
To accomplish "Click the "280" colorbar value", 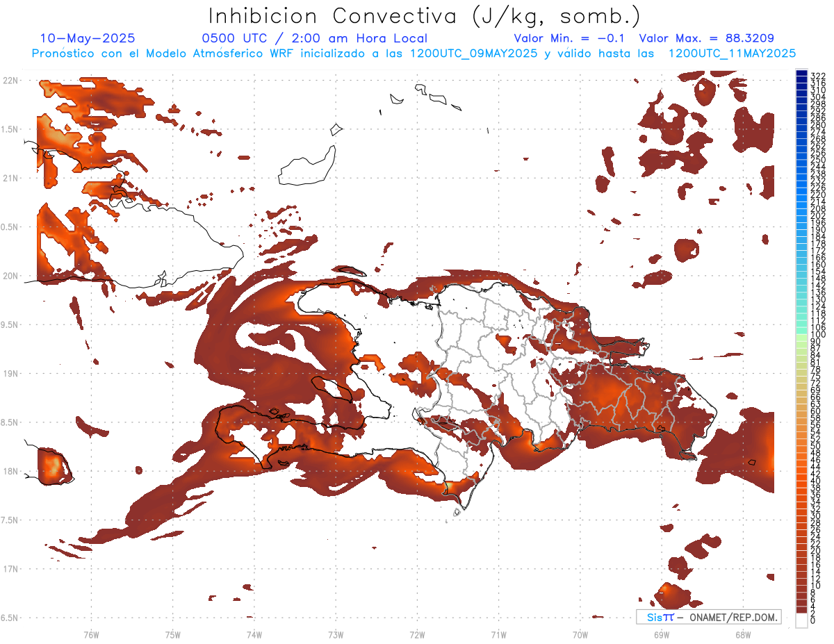I will (x=818, y=125).
